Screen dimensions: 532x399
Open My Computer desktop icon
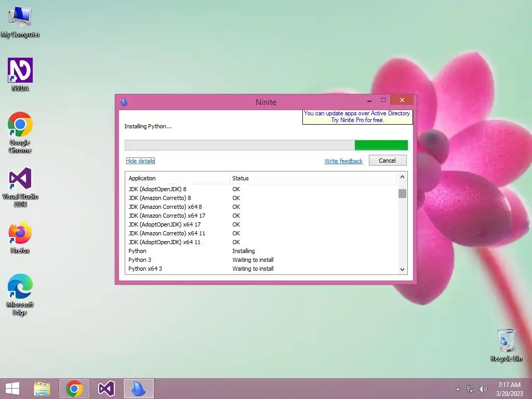[20, 22]
